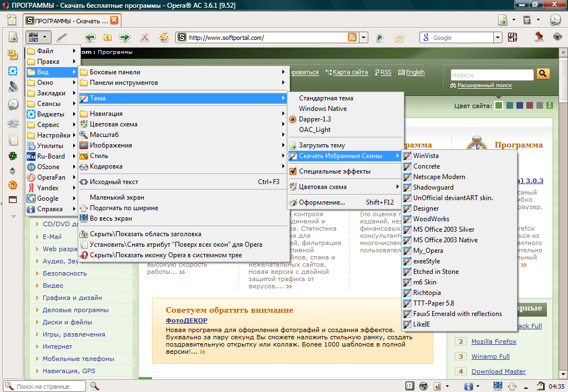
Task: Expand the Боковые панели submenu
Action: tap(184, 72)
